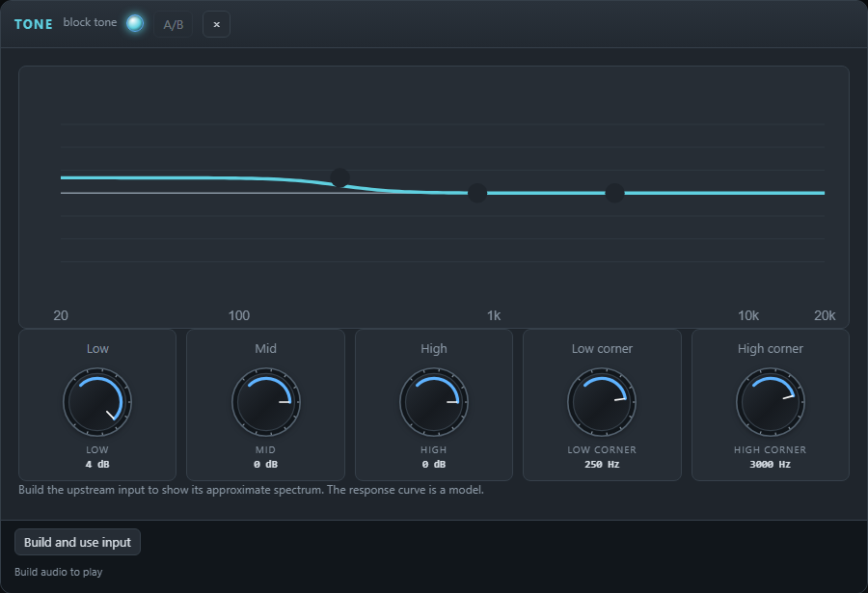Click the 20k frequency axis label
Image resolution: width=868 pixels, height=593 pixels.
(825, 315)
